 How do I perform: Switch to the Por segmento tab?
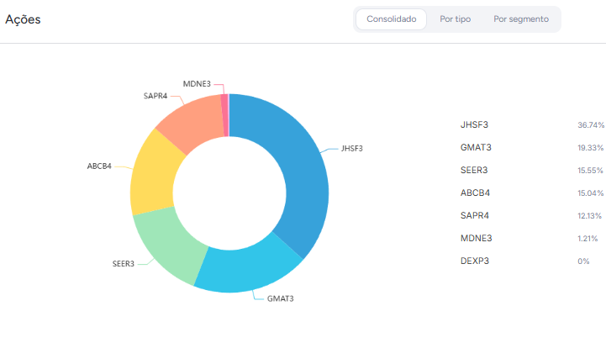coord(521,19)
